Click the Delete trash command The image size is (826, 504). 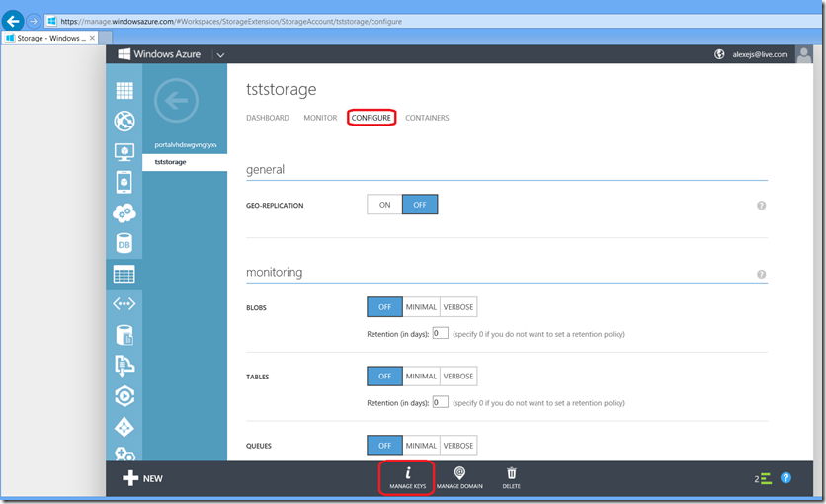[511, 477]
